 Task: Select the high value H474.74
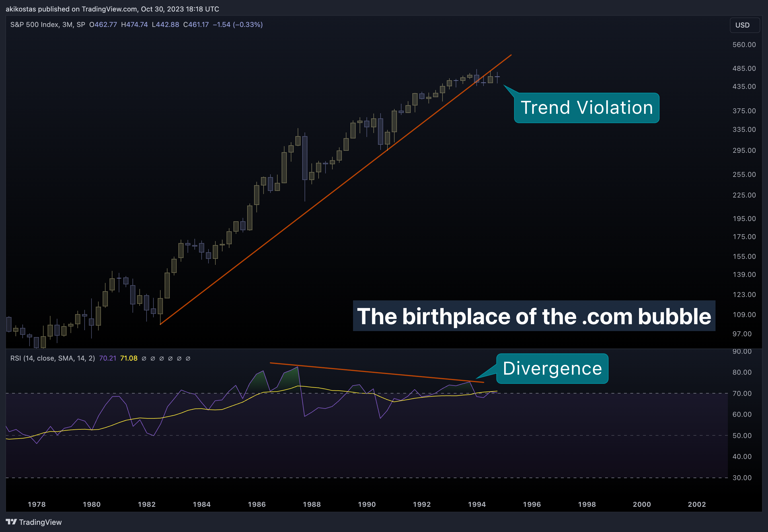(135, 25)
